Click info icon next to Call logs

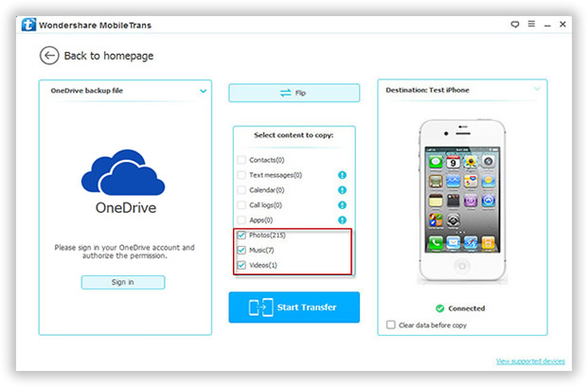coord(342,205)
